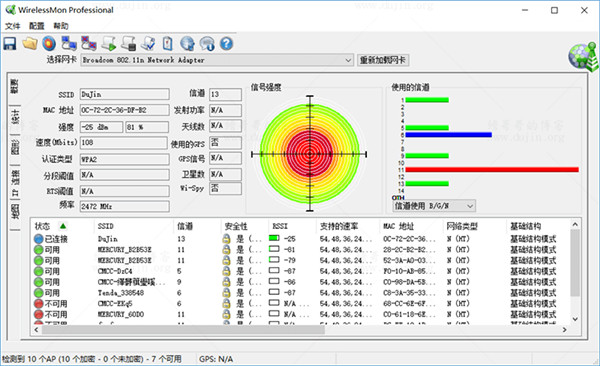Stop logging with the black square document icon
The width and height of the screenshot is (600, 366).
click(129, 44)
